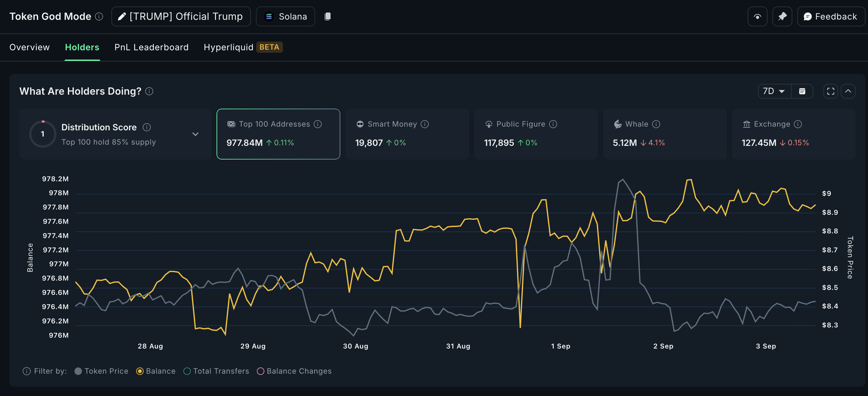Viewport: 868px width, 396px height.
Task: Enable Balance Changes filter pink circle
Action: click(x=261, y=371)
